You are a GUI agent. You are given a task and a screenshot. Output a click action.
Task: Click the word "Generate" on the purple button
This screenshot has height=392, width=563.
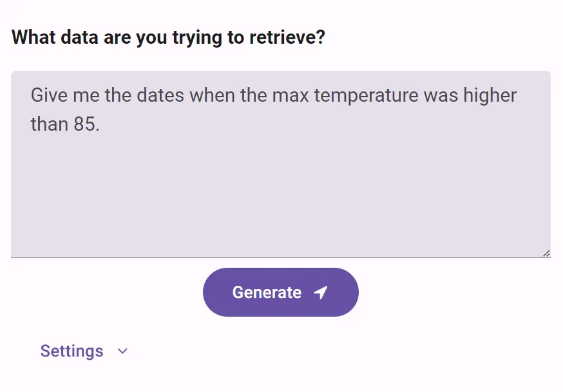point(267,293)
